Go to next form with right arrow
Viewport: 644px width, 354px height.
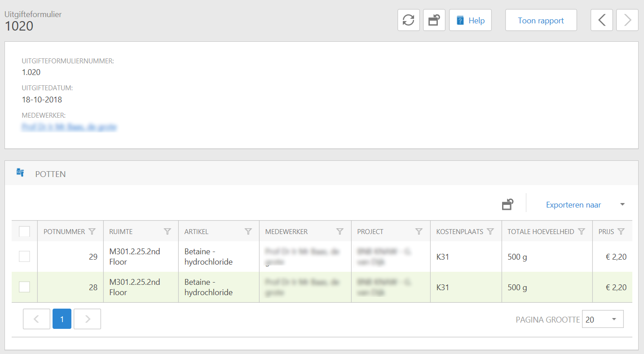click(x=627, y=20)
